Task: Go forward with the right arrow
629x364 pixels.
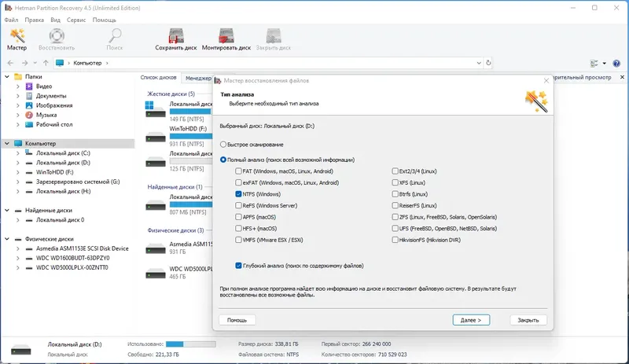Action: pos(25,63)
